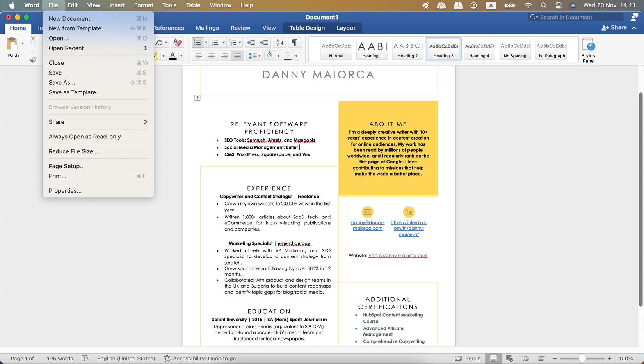Click the zoom slider handle
Image resolution: width=644 pixels, height=364 pixels.
point(582,359)
